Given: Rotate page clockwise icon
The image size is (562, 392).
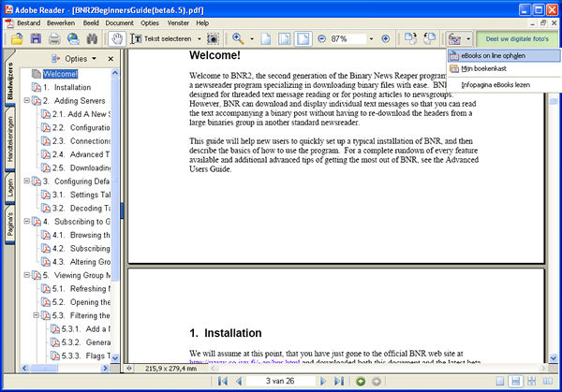Looking at the screenshot, I should coord(410,38).
